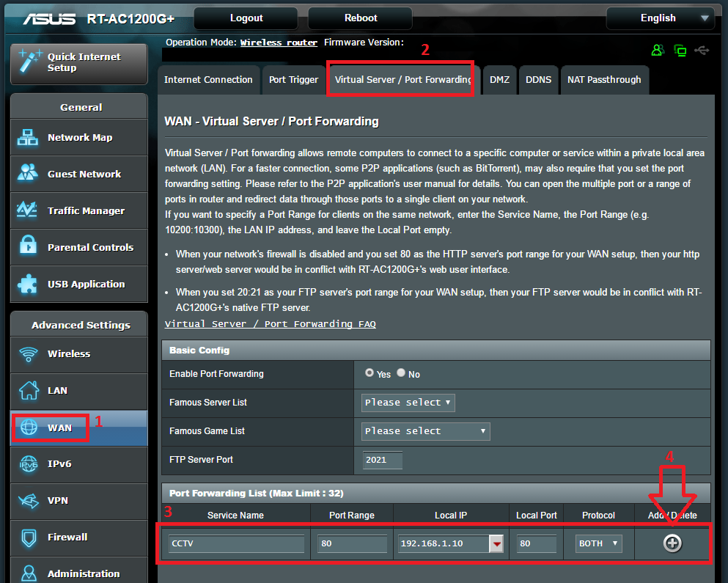Open the Protocol BOTH dropdown

(598, 543)
